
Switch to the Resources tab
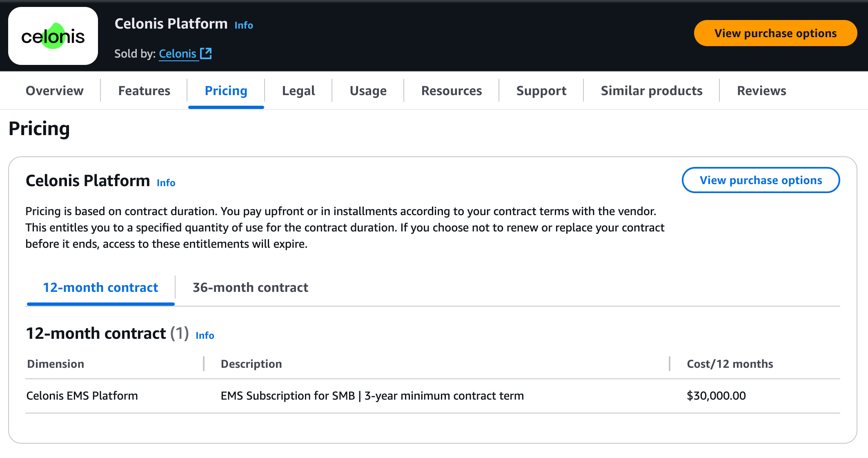click(452, 91)
